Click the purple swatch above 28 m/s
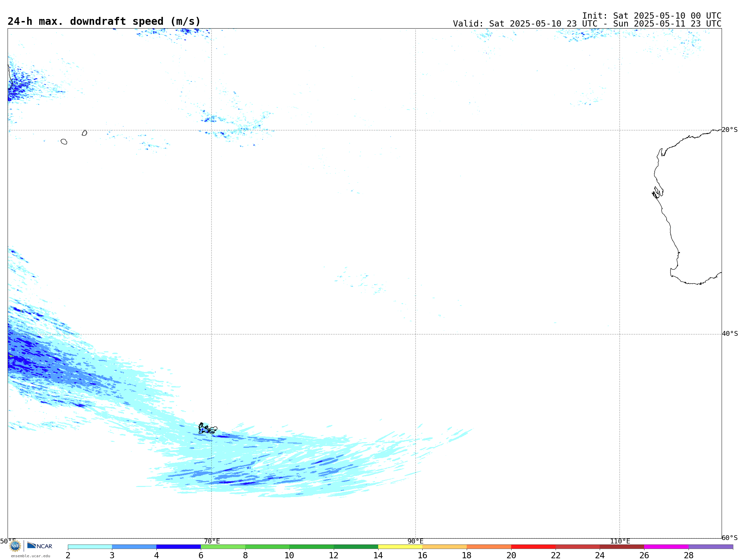 pos(711,547)
